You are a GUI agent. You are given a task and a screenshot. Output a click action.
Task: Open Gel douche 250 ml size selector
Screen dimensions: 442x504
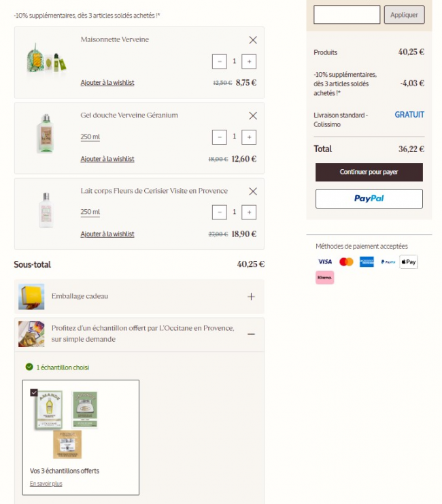pos(90,137)
